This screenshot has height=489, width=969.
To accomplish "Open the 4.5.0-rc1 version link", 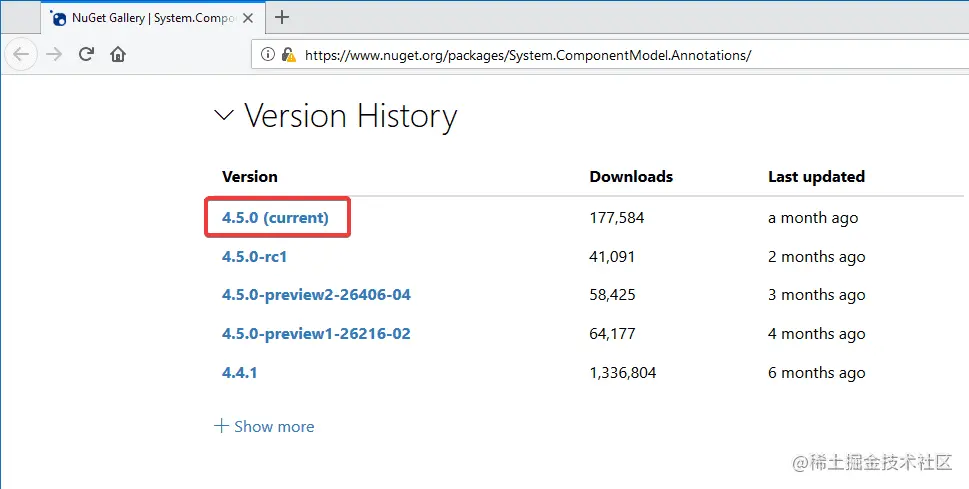I will coord(254,256).
